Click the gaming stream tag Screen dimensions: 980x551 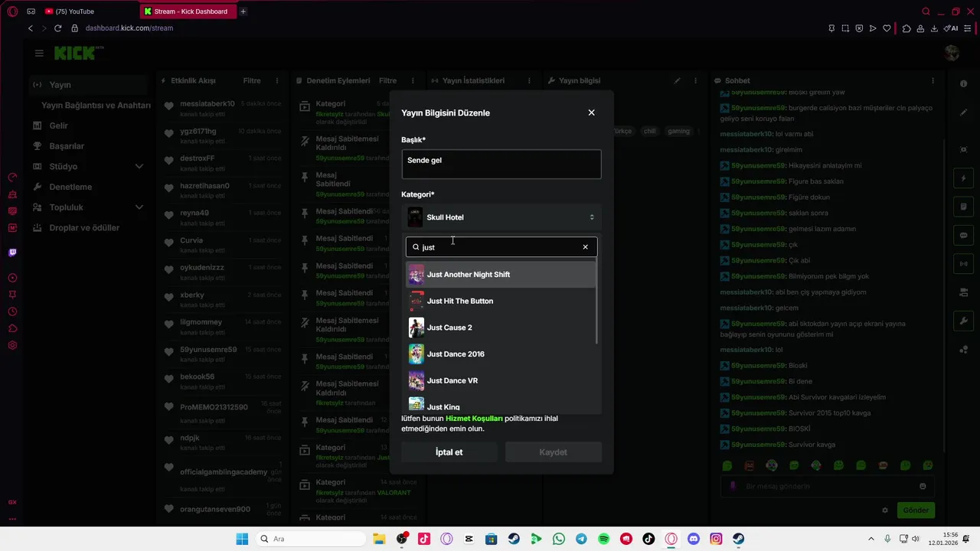[678, 131]
